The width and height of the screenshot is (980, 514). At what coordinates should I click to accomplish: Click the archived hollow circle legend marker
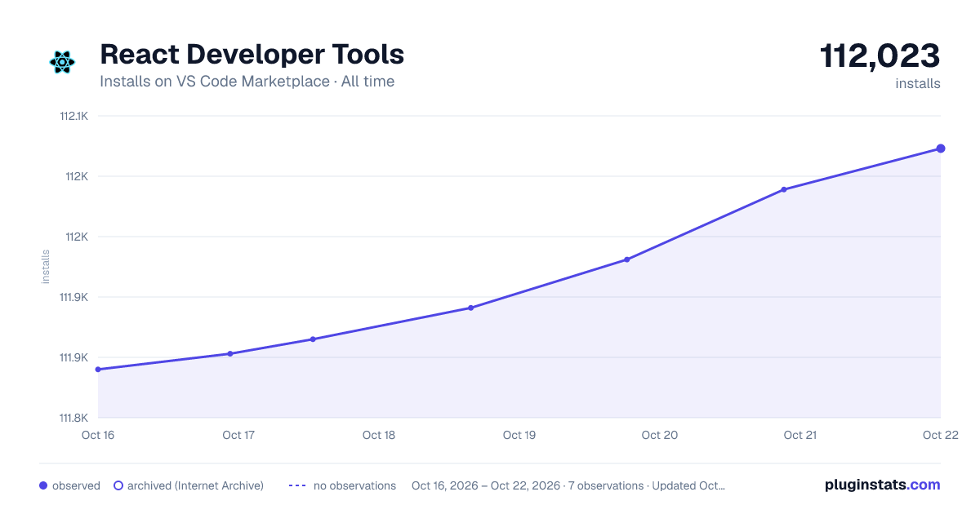[x=118, y=485]
